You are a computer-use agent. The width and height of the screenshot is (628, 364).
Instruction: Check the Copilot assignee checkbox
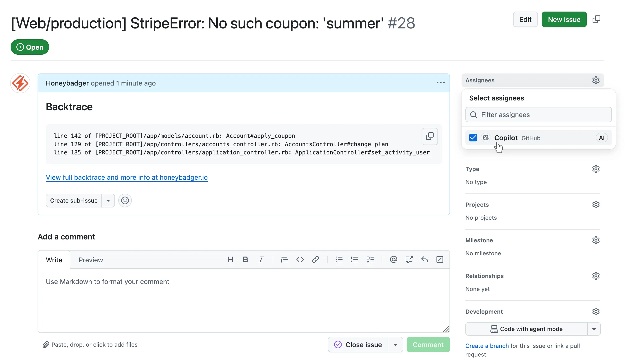click(x=473, y=138)
